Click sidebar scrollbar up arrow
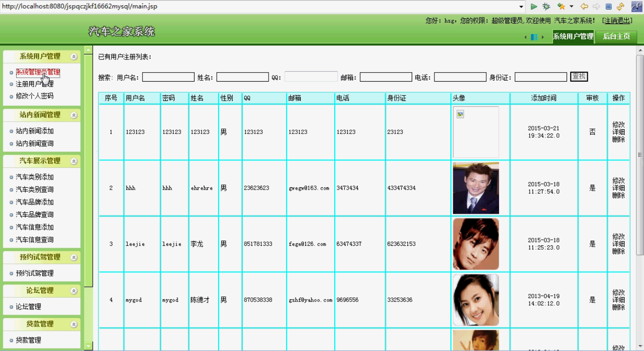This screenshot has height=351, width=644. [x=88, y=50]
